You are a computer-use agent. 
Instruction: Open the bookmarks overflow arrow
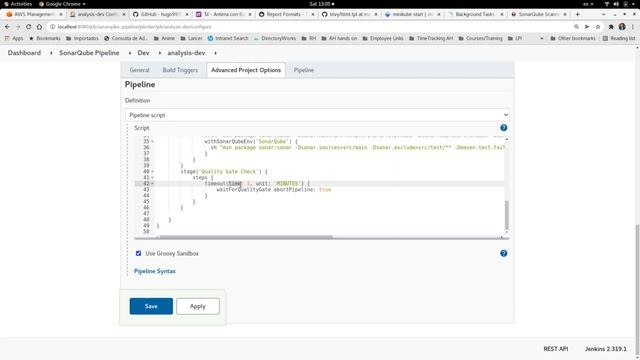[x=542, y=38]
